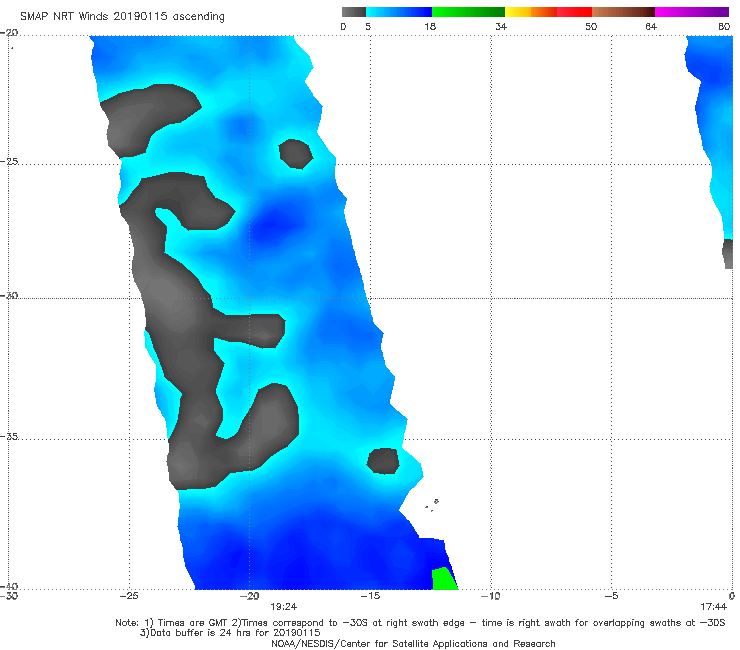Click the colorbar label '18'

coord(430,26)
